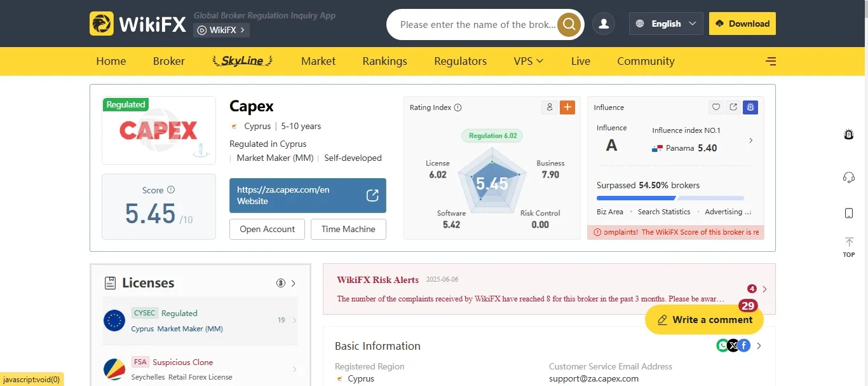Open the English language dropdown
The image size is (868, 386).
point(666,24)
